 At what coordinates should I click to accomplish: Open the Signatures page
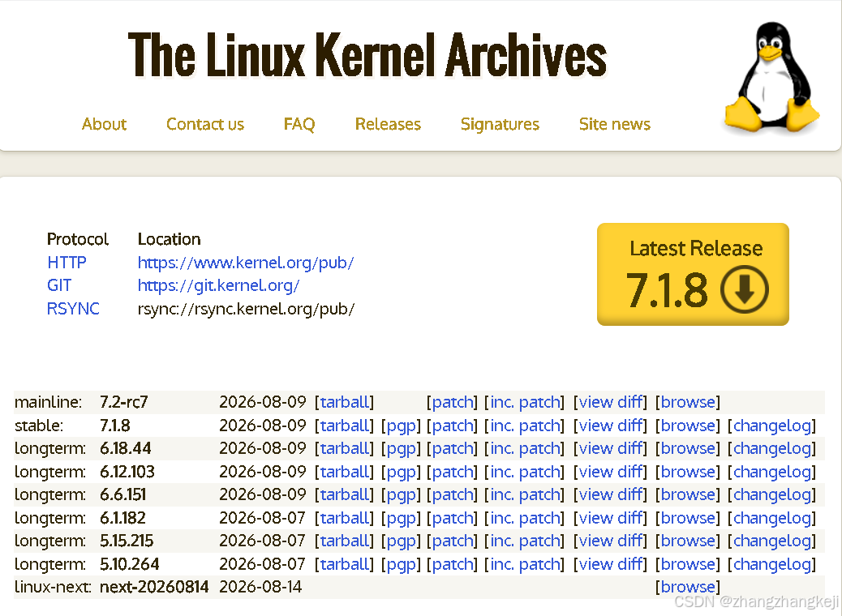pos(500,124)
